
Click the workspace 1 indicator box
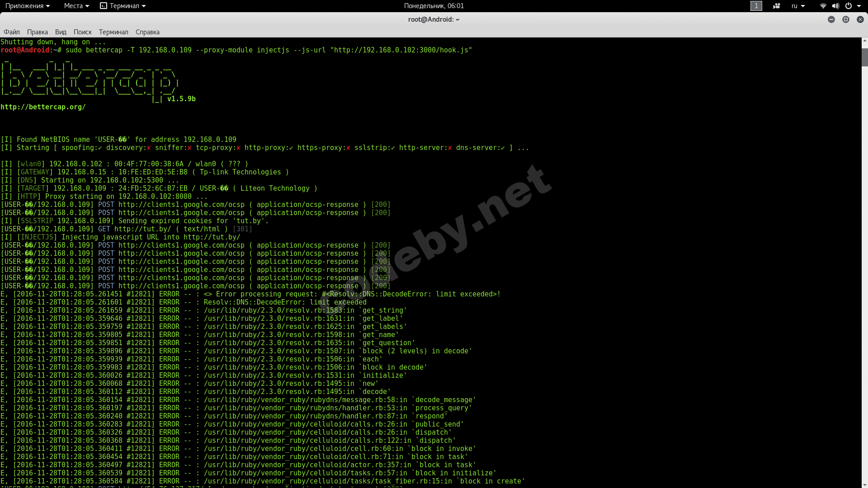pyautogui.click(x=756, y=6)
